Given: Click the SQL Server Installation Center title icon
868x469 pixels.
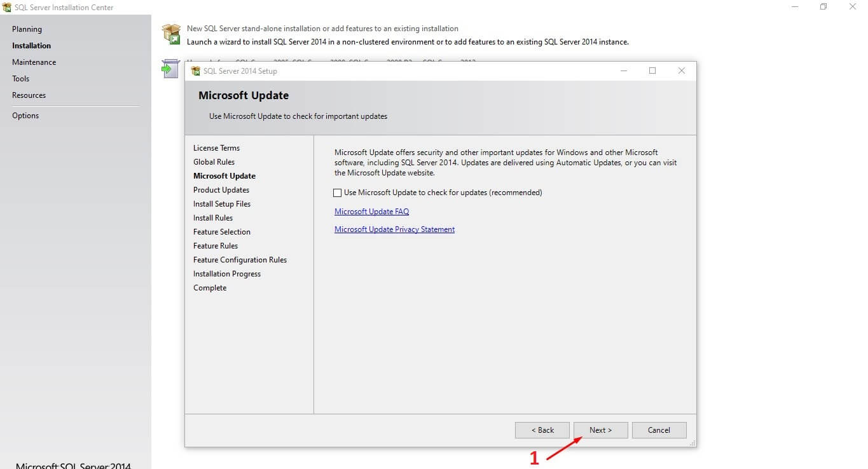Looking at the screenshot, I should 7,7.
